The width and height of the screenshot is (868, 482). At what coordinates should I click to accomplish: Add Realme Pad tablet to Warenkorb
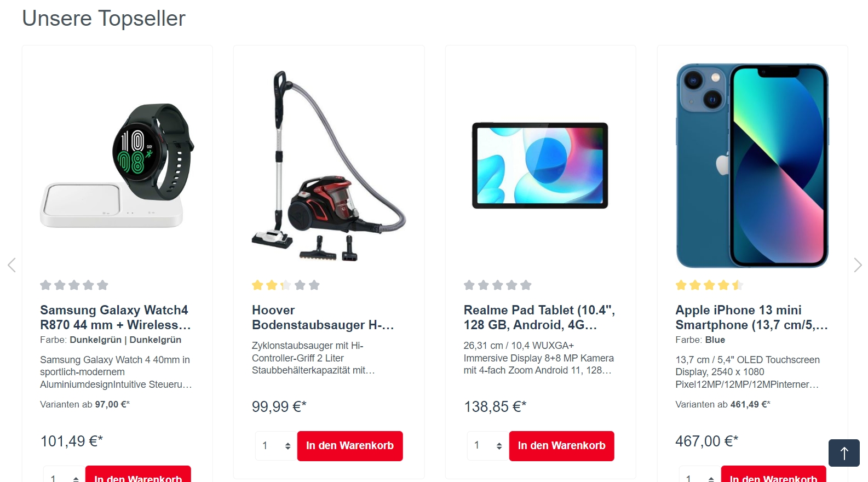tap(562, 446)
